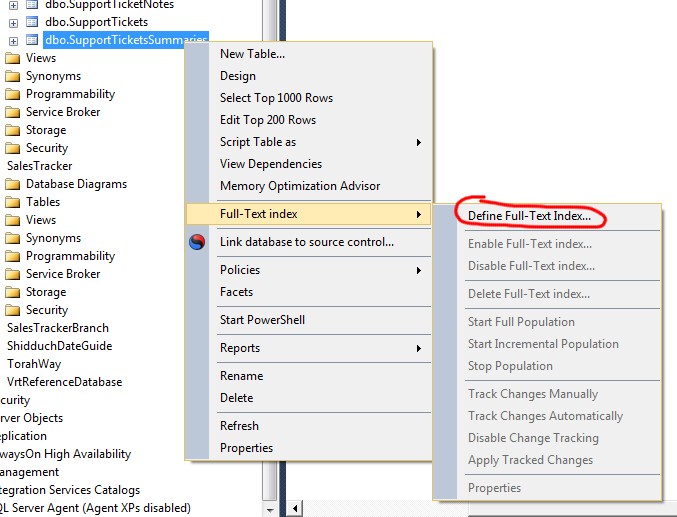Open the Policies submenu arrow
This screenshot has width=677, height=517.
tap(418, 270)
